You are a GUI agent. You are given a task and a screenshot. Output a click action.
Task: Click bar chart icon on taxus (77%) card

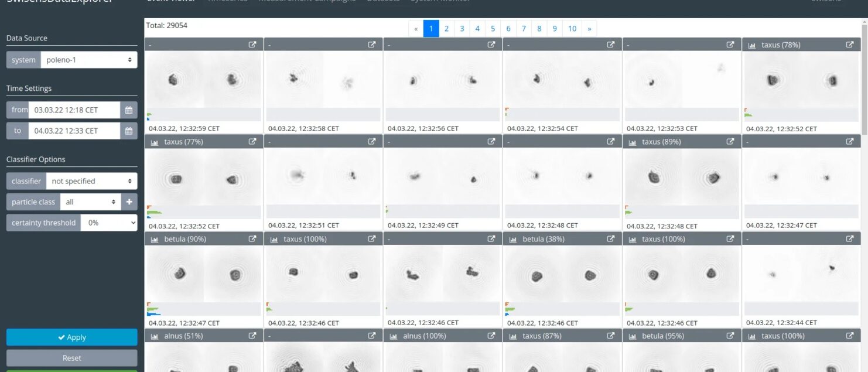pos(155,142)
